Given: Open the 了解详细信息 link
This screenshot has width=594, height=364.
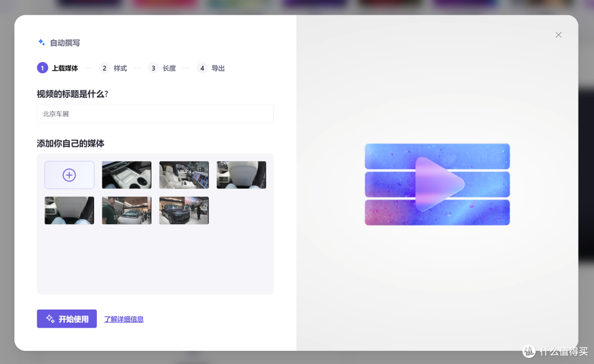Looking at the screenshot, I should click(x=124, y=319).
